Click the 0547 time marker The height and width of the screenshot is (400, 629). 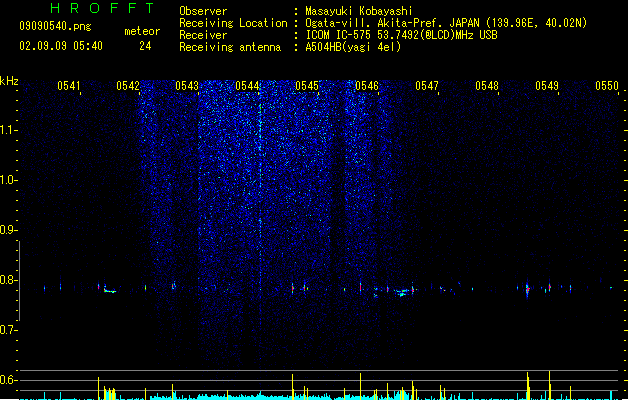[427, 85]
